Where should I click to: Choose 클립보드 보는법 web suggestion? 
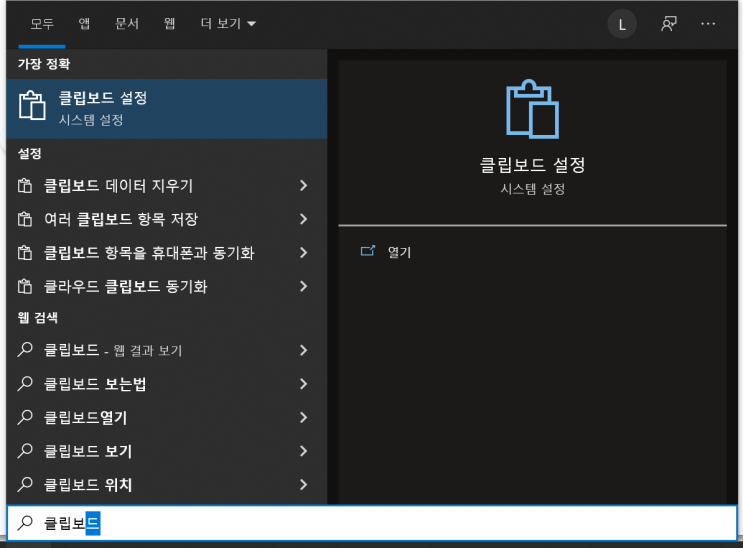167,384
